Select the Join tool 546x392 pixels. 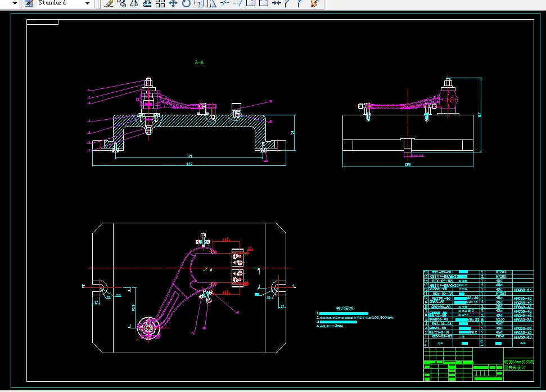point(277,3)
